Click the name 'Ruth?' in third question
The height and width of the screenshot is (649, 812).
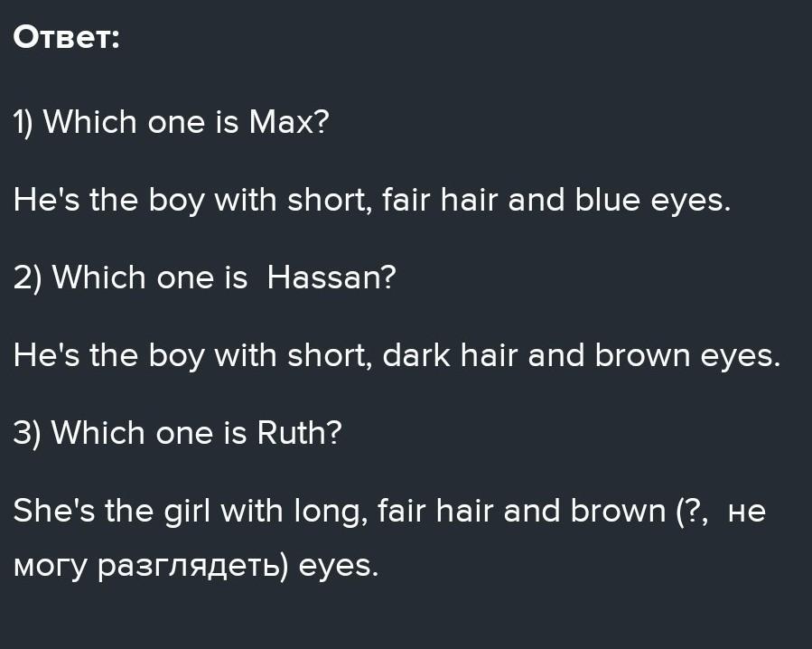pos(299,433)
